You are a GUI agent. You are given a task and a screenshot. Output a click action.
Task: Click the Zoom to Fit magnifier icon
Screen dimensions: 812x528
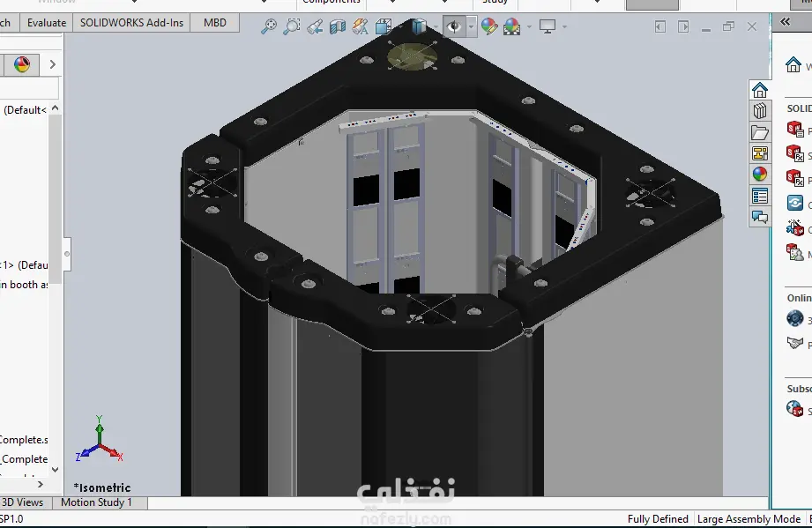click(x=268, y=26)
